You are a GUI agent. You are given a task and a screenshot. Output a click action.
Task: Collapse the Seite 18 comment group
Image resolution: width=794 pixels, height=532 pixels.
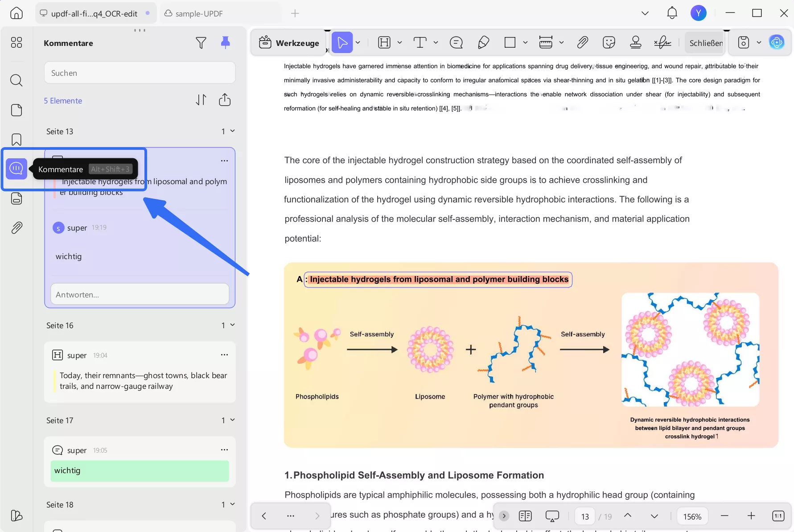click(232, 504)
